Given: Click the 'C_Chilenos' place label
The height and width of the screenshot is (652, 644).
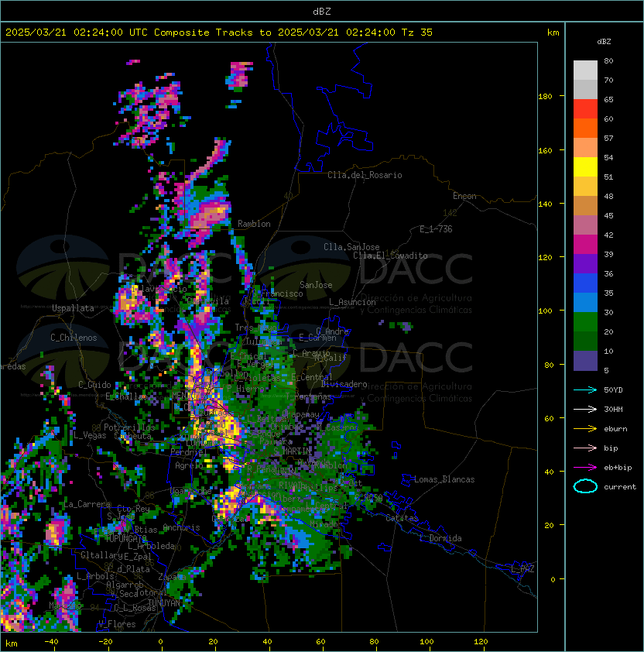Looking at the screenshot, I should pyautogui.click(x=74, y=338).
